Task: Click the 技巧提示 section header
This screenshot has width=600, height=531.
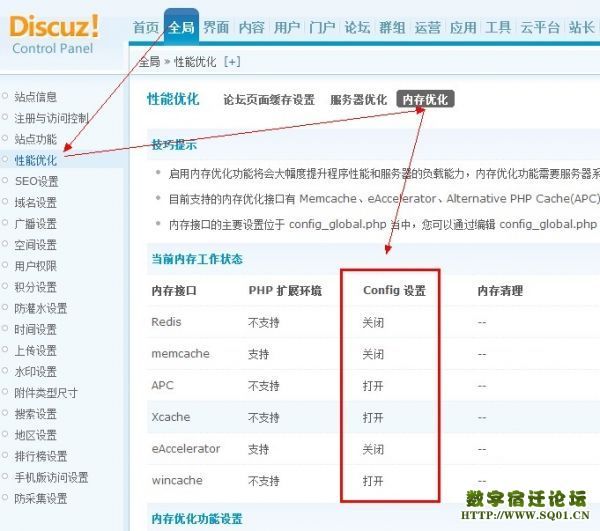Action: click(x=174, y=145)
